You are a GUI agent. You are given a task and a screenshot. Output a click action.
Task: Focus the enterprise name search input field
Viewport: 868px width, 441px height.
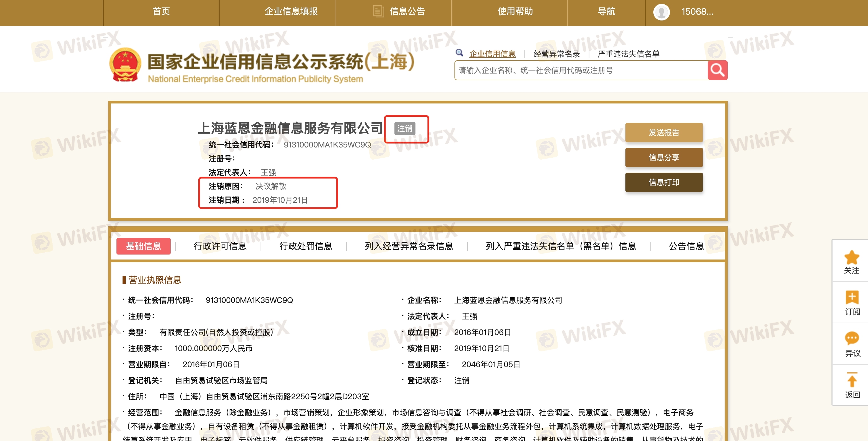point(581,71)
